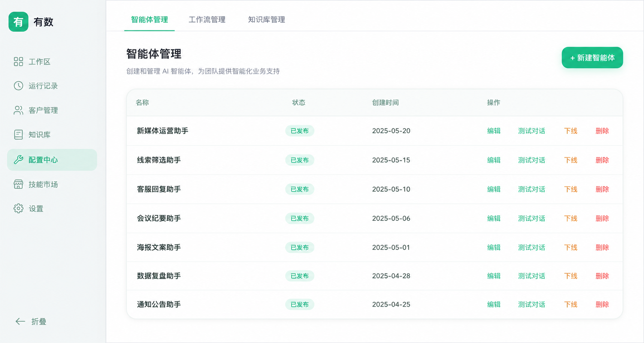Edit the 通知公告助手 agent

pos(494,304)
